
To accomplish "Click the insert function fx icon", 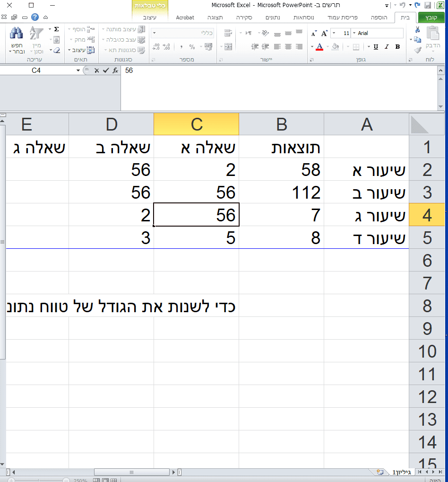I will tap(115, 70).
